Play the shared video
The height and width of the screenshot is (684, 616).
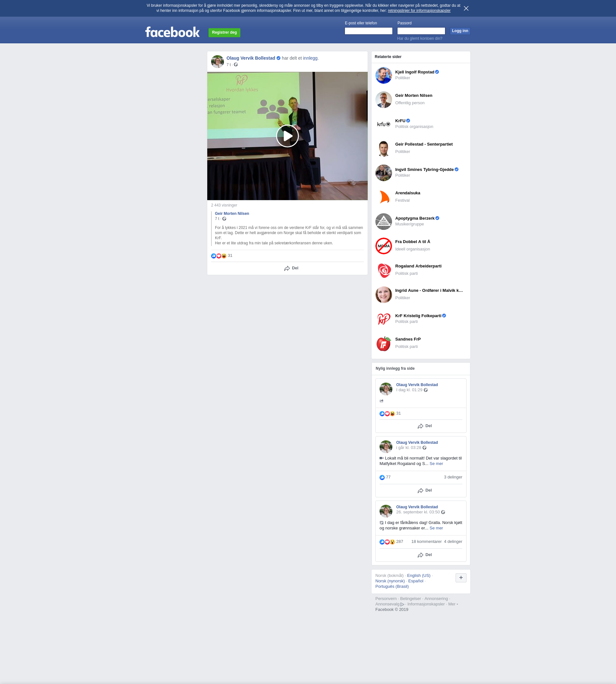pos(287,136)
